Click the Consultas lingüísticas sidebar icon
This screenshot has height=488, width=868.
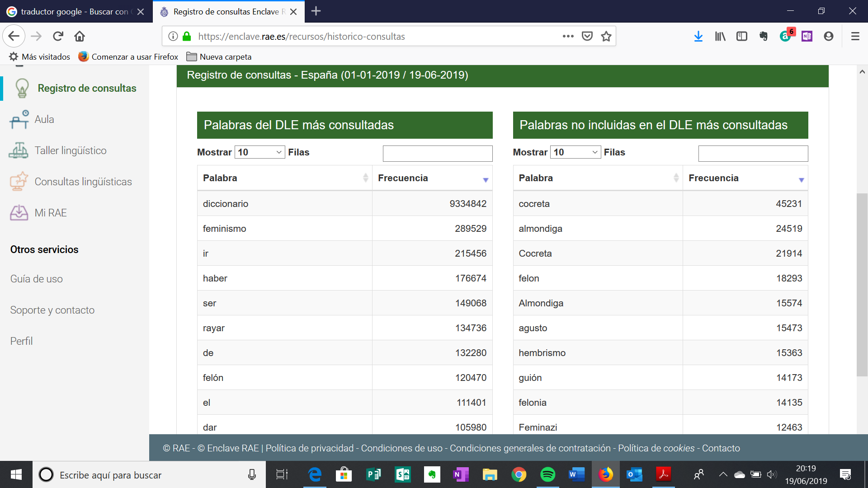pyautogui.click(x=19, y=182)
